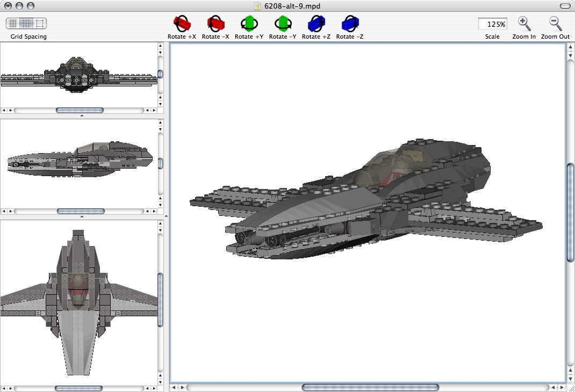
Task: Click the up arrow in the front view panel scrollbar
Action: pyautogui.click(x=160, y=47)
